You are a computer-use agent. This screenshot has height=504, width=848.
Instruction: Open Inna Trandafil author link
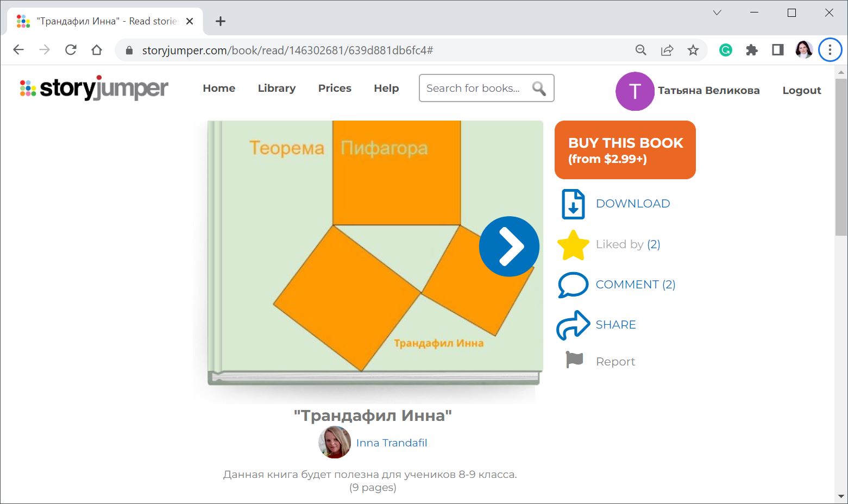tap(391, 443)
